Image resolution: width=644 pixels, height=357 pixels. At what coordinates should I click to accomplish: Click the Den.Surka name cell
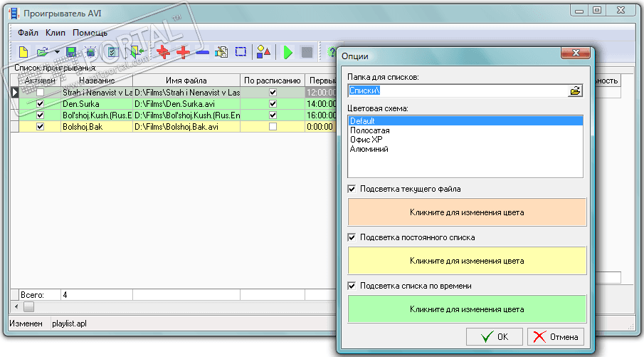pyautogui.click(x=97, y=103)
